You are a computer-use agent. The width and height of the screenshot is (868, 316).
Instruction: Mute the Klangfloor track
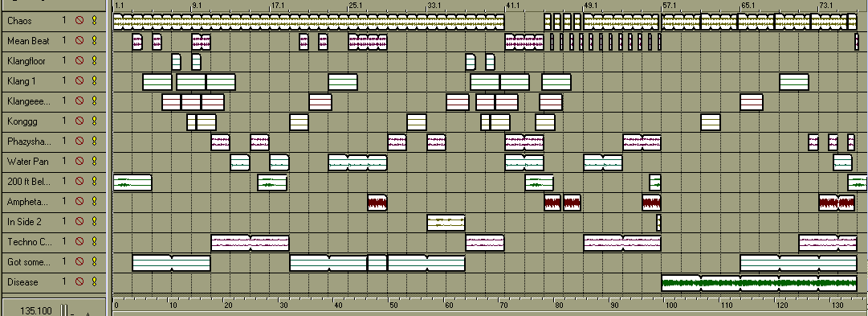click(x=79, y=61)
